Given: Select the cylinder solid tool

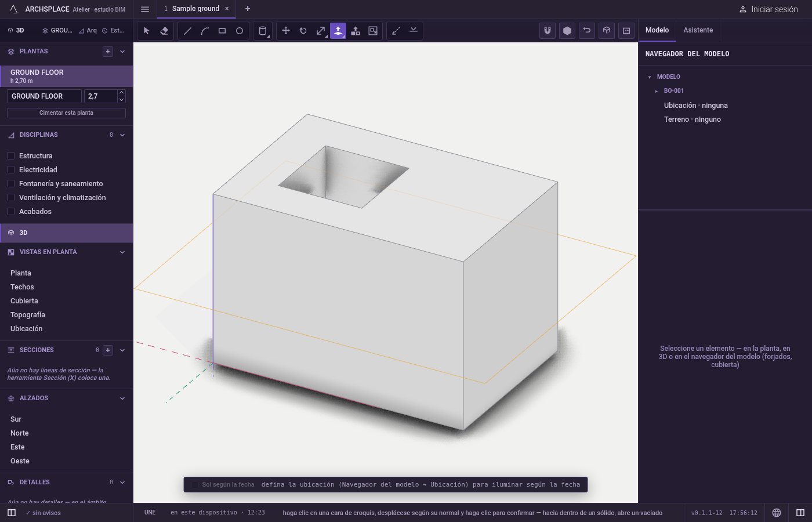Looking at the screenshot, I should (x=263, y=31).
